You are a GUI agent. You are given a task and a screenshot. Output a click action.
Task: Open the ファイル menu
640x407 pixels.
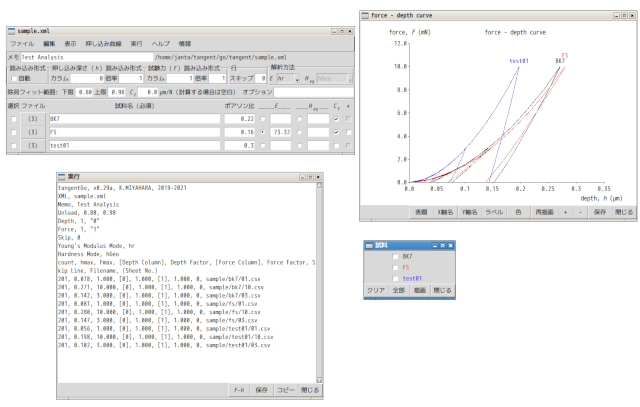[x=22, y=44]
